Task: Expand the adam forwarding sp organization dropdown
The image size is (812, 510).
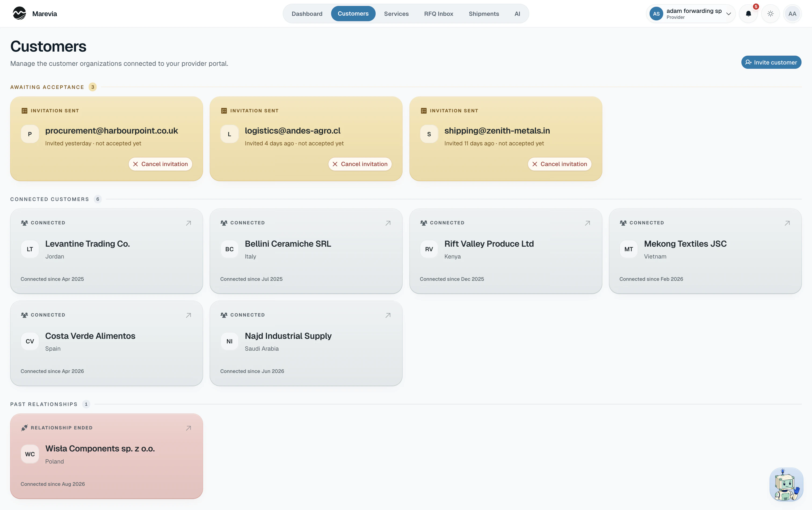Action: pyautogui.click(x=691, y=14)
